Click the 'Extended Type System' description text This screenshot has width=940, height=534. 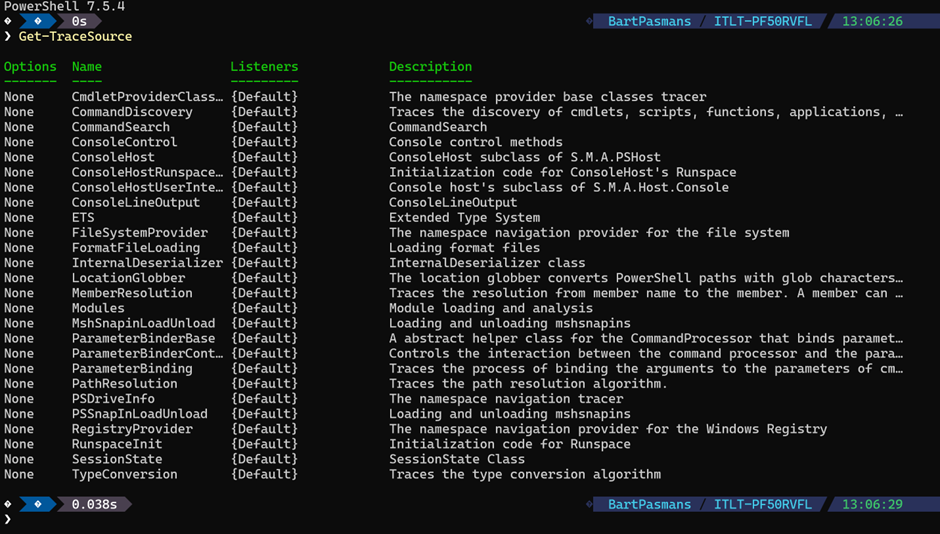tap(464, 217)
